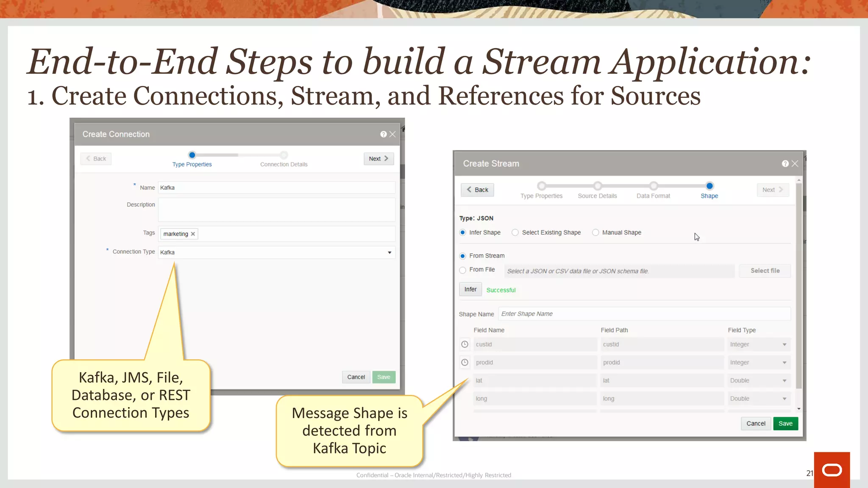Open Field Type dropdown for long
This screenshot has width=868, height=488.
[759, 399]
